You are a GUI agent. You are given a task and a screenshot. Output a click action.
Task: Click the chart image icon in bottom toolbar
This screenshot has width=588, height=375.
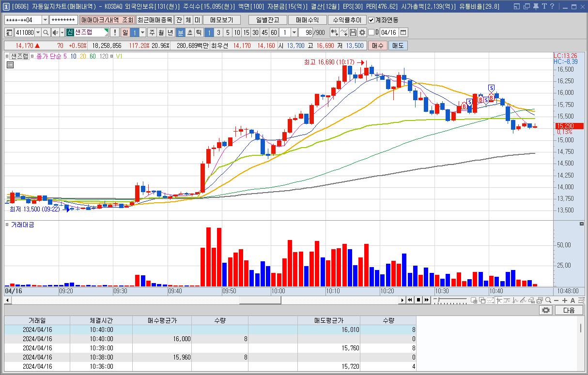pyautogui.click(x=540, y=300)
